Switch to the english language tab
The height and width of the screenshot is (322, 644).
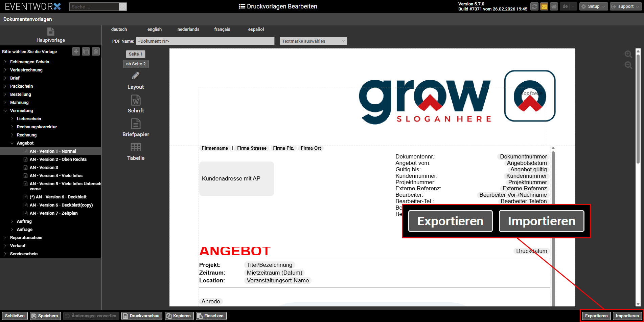(x=155, y=29)
